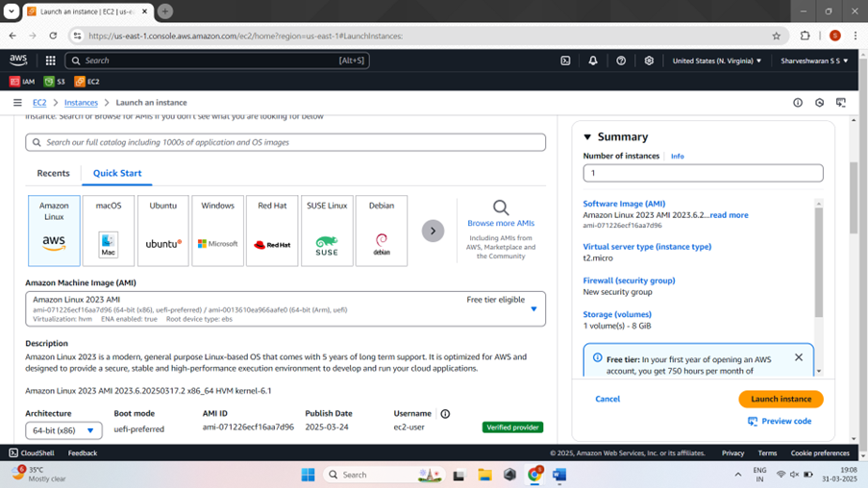Open the notifications bell
The image size is (868, 488).
coord(593,61)
